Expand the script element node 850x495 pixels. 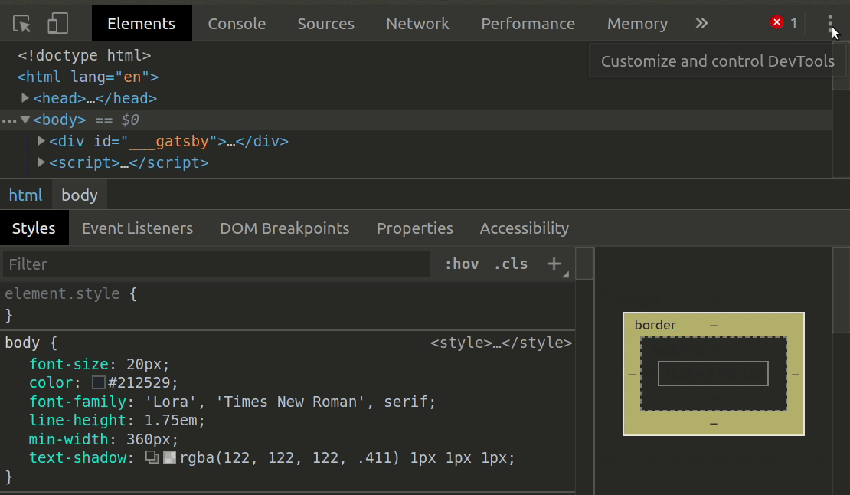tap(41, 163)
